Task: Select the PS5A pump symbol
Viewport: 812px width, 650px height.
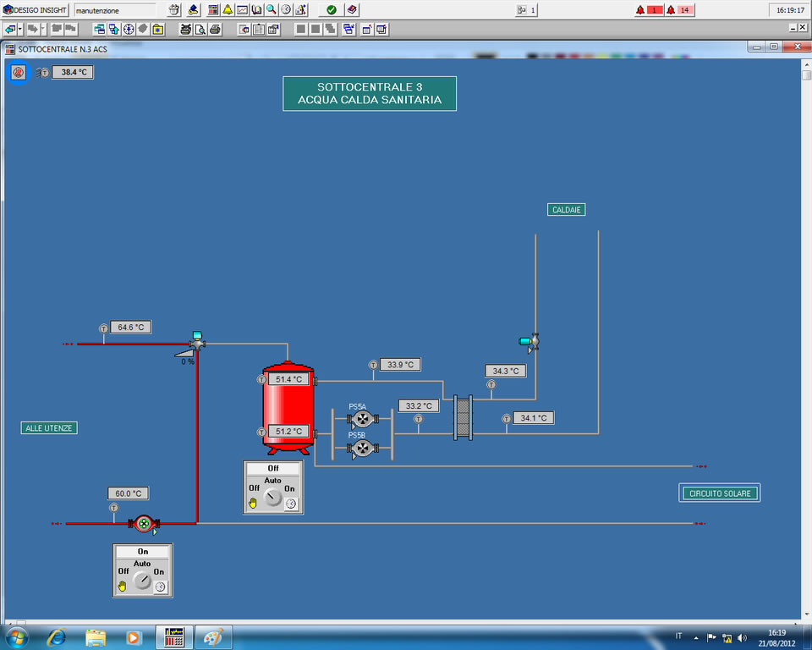Action: pos(363,418)
